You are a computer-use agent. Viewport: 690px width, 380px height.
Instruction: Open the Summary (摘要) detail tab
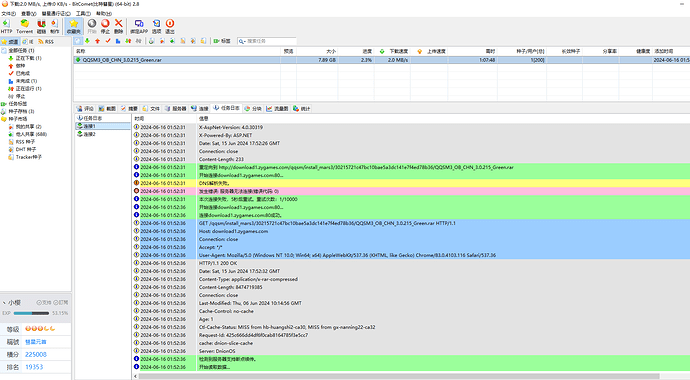pyautogui.click(x=129, y=108)
